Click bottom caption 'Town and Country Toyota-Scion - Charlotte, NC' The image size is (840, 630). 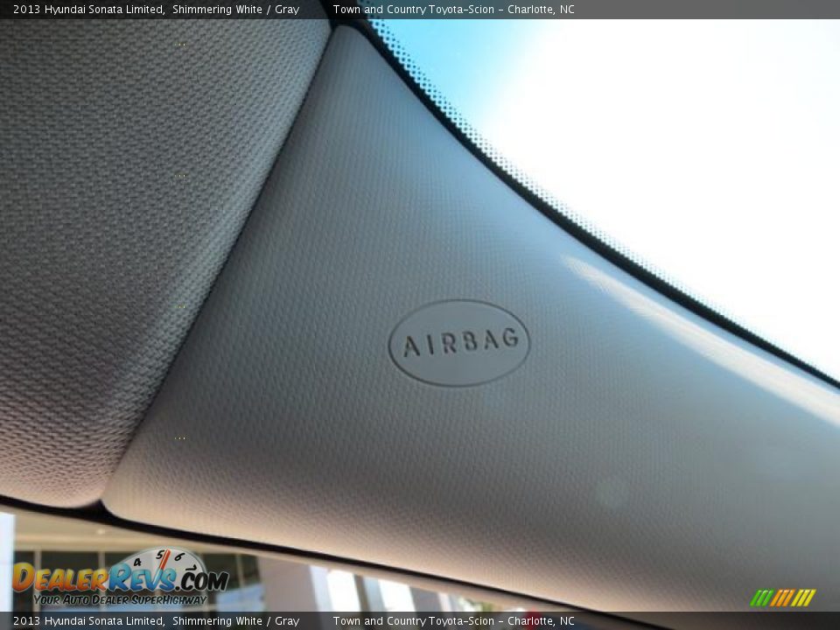point(454,621)
